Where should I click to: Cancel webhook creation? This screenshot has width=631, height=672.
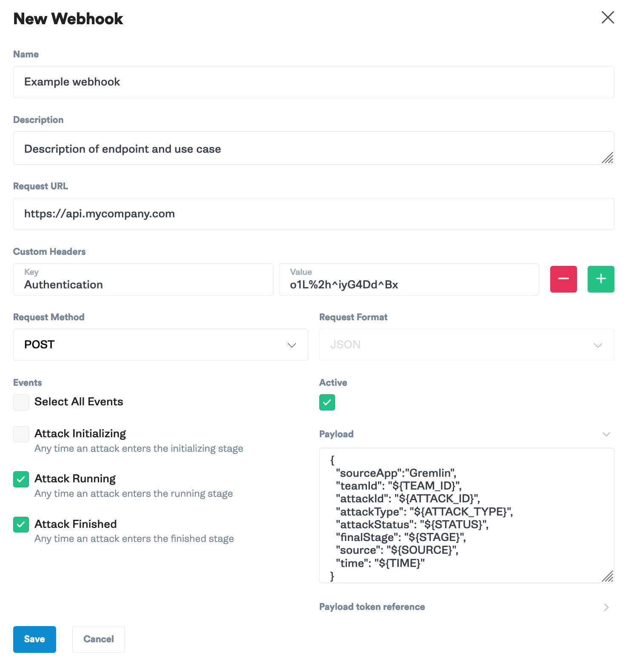[x=99, y=639]
